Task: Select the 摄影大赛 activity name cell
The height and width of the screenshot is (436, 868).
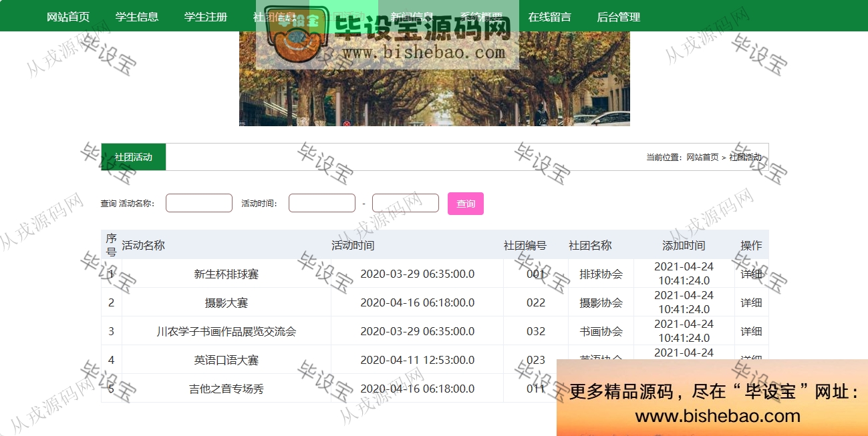Action: [227, 302]
